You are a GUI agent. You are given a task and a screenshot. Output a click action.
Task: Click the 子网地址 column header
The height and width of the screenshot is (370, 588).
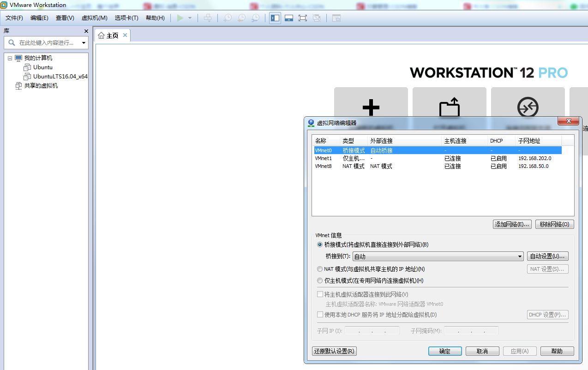point(539,141)
